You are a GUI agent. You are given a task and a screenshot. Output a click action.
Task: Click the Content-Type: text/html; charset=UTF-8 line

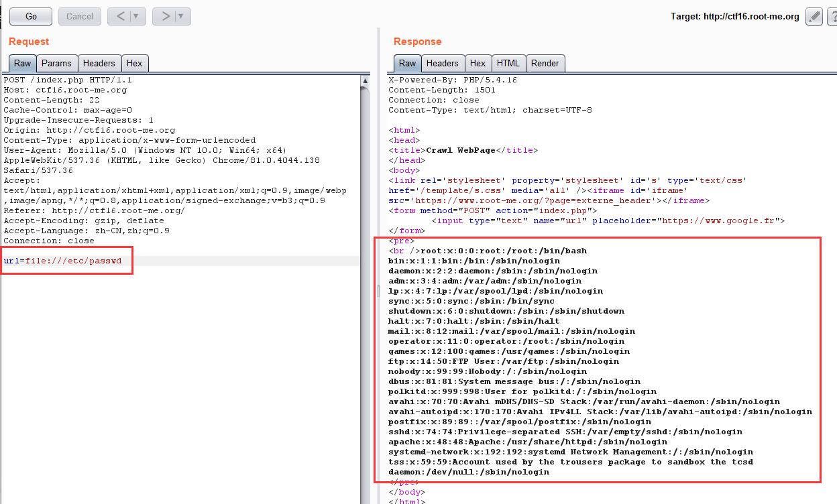coord(490,110)
